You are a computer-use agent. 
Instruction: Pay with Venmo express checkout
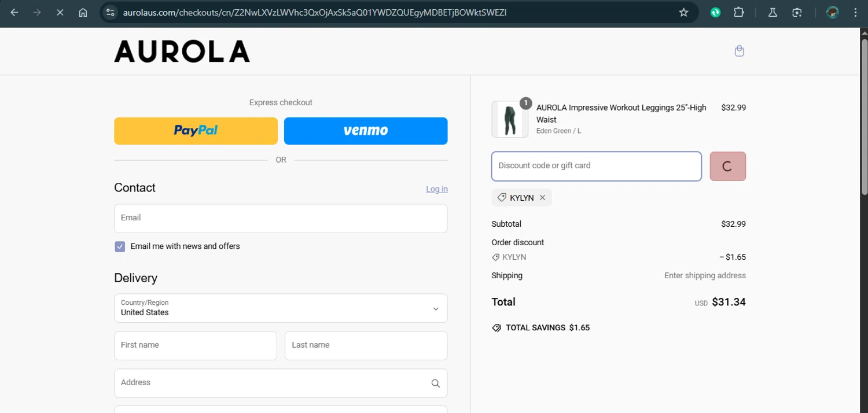pyautogui.click(x=366, y=131)
